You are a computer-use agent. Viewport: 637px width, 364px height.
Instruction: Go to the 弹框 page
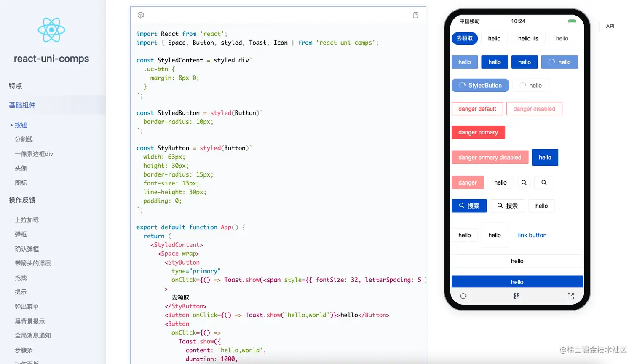tap(21, 235)
